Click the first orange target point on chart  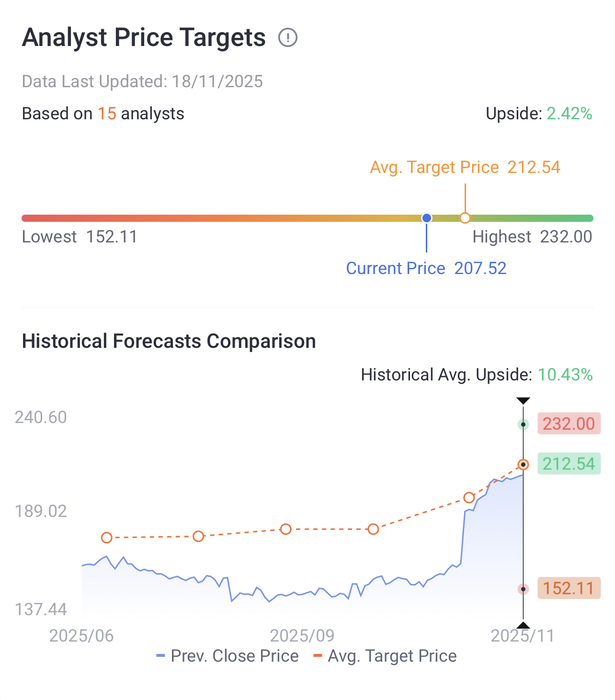(x=107, y=538)
